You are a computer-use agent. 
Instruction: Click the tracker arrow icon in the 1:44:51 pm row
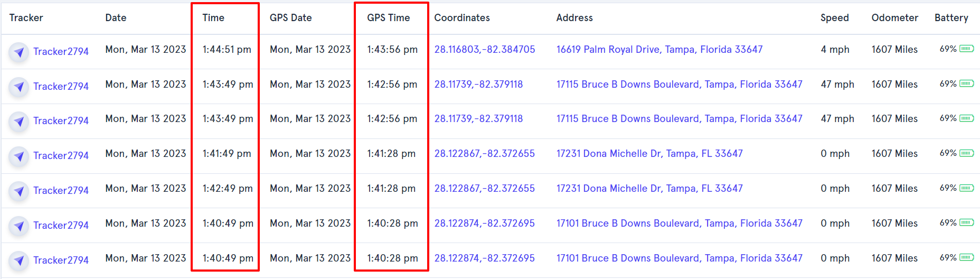point(19,52)
